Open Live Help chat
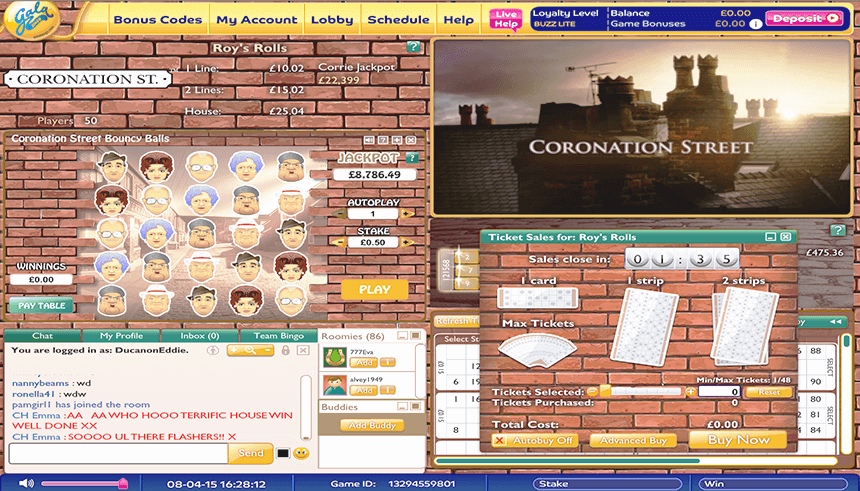860x491 pixels. click(506, 19)
